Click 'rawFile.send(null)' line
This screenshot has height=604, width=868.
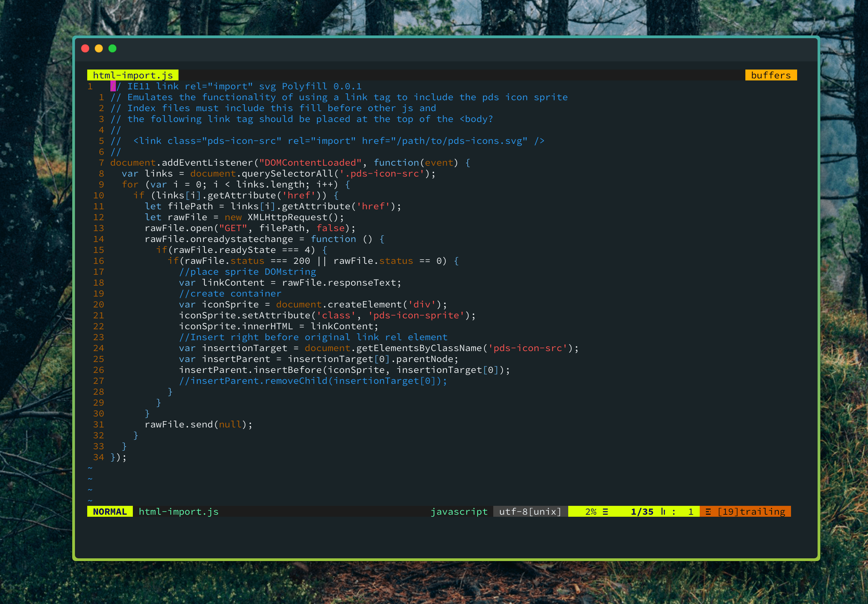pos(199,424)
